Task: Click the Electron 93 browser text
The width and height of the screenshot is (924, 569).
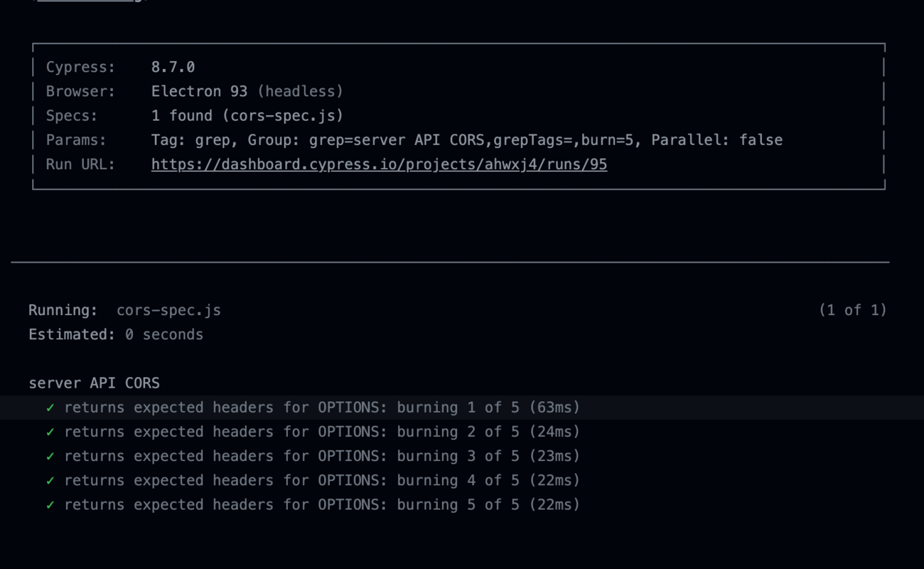Action: point(199,92)
